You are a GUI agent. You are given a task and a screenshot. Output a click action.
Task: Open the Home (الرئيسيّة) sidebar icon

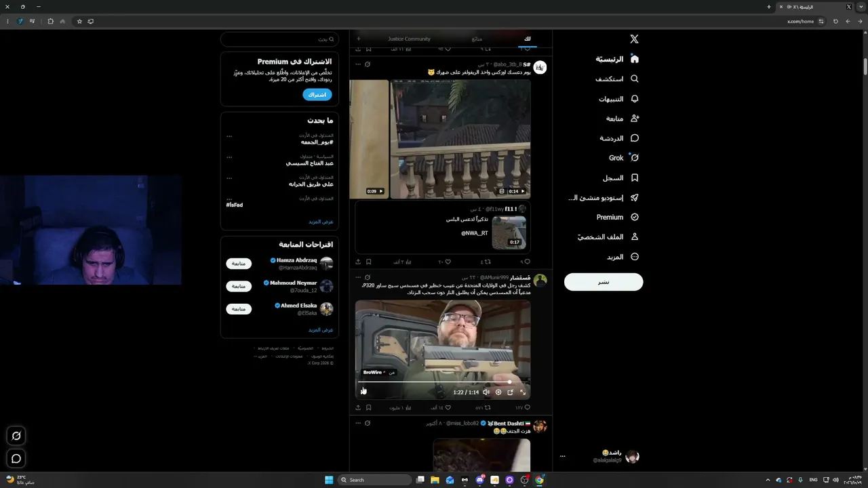click(635, 59)
